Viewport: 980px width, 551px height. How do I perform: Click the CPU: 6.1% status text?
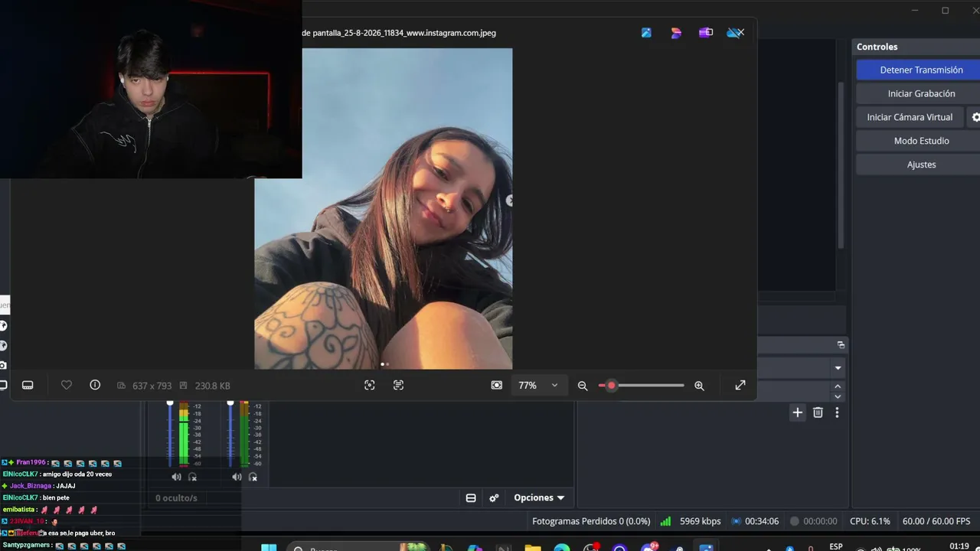point(870,521)
